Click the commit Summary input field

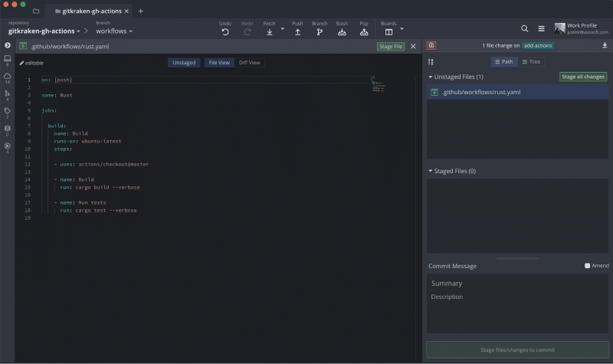click(x=518, y=283)
